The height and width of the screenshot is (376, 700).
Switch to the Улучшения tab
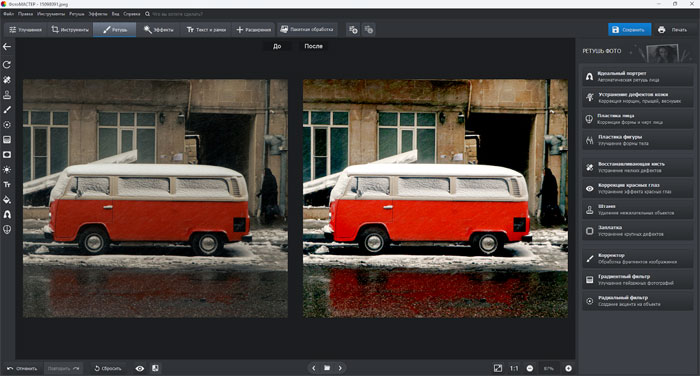[x=25, y=30]
